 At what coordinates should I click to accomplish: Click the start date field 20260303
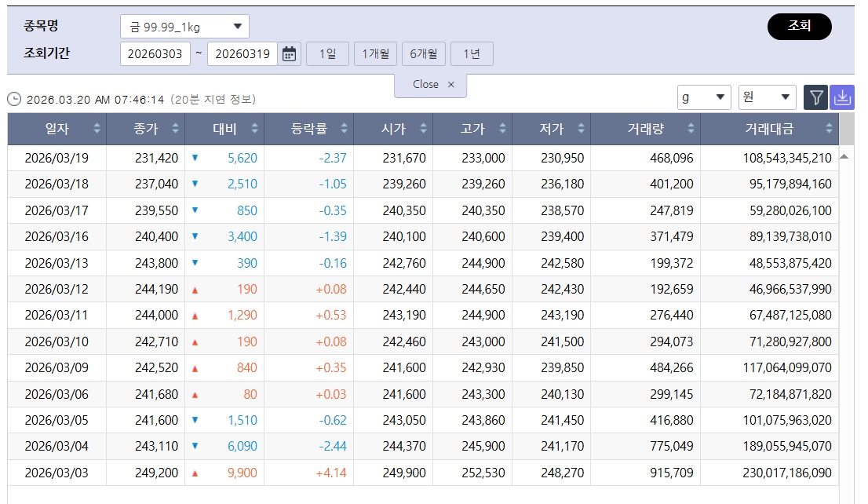coord(155,53)
